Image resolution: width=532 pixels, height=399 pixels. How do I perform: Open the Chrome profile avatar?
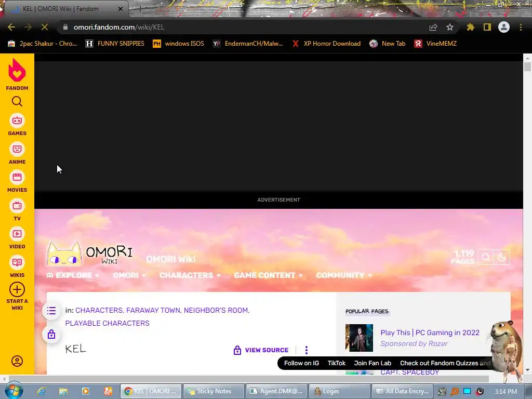(x=504, y=27)
